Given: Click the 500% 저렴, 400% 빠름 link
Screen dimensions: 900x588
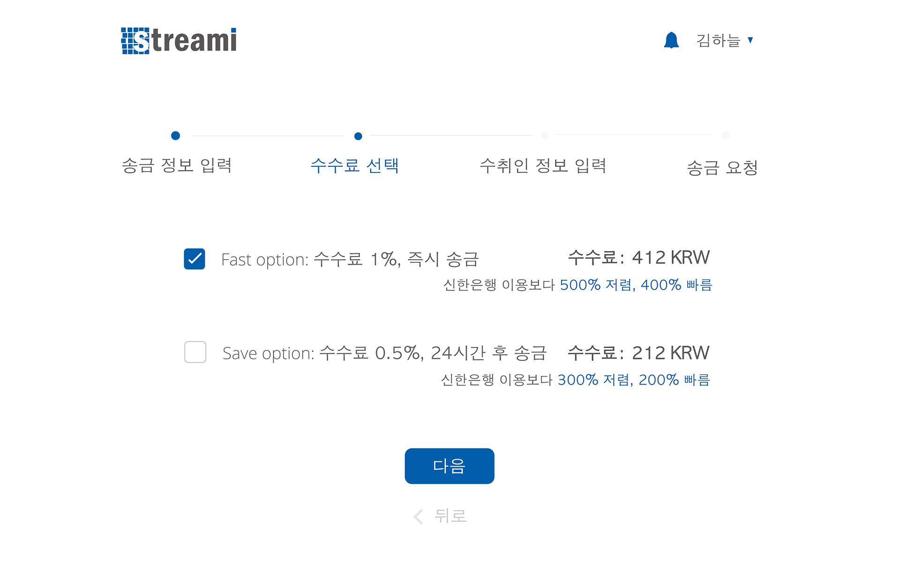Looking at the screenshot, I should [636, 285].
